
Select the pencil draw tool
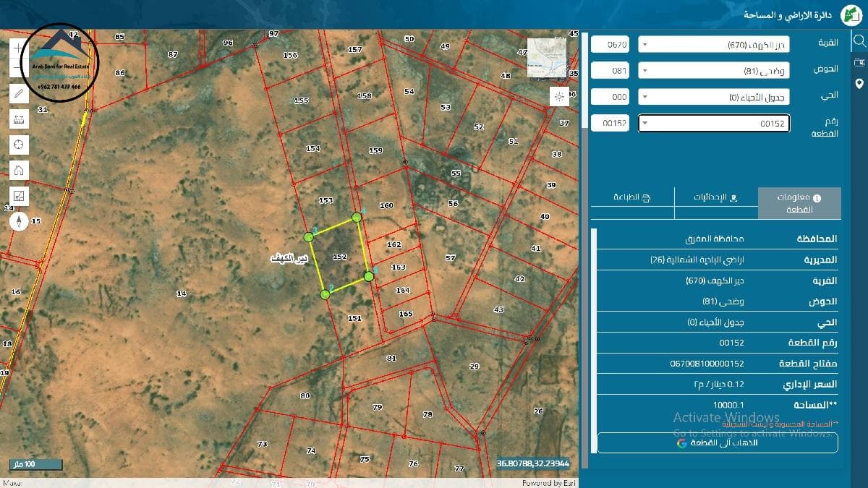(x=19, y=93)
